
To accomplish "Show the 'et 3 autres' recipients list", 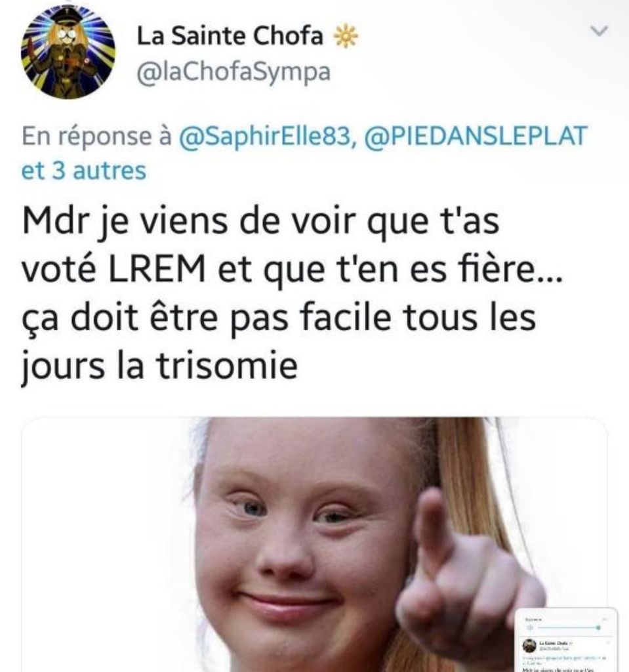I will (84, 170).
